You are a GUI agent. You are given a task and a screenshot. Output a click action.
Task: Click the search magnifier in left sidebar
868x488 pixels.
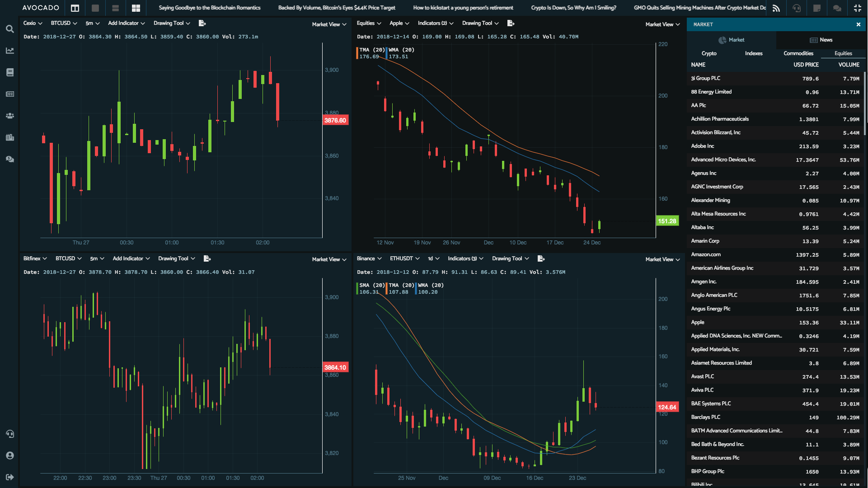click(9, 29)
